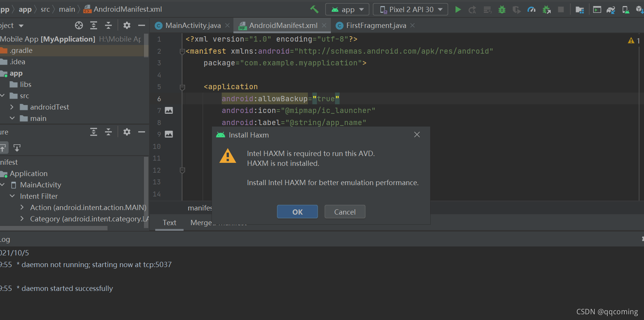The width and height of the screenshot is (644, 320).
Task: Hide the Structure panel with the minus icon
Action: pos(142,132)
